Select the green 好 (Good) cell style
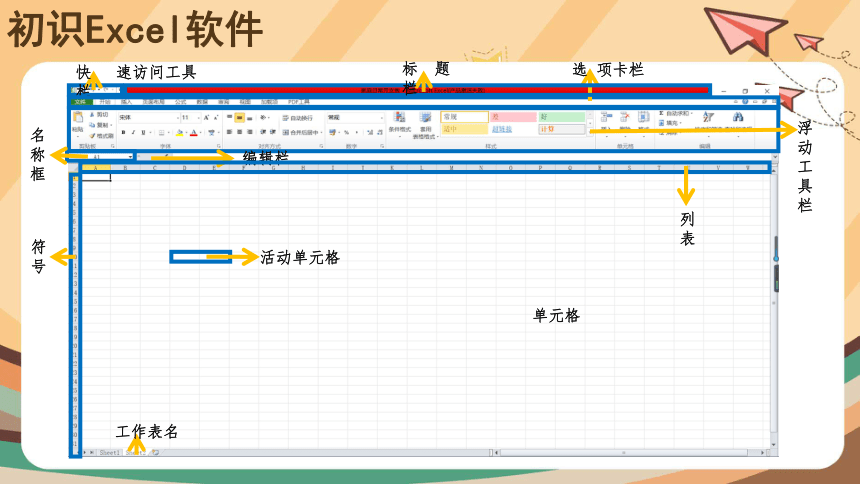860x484 pixels. coord(562,117)
